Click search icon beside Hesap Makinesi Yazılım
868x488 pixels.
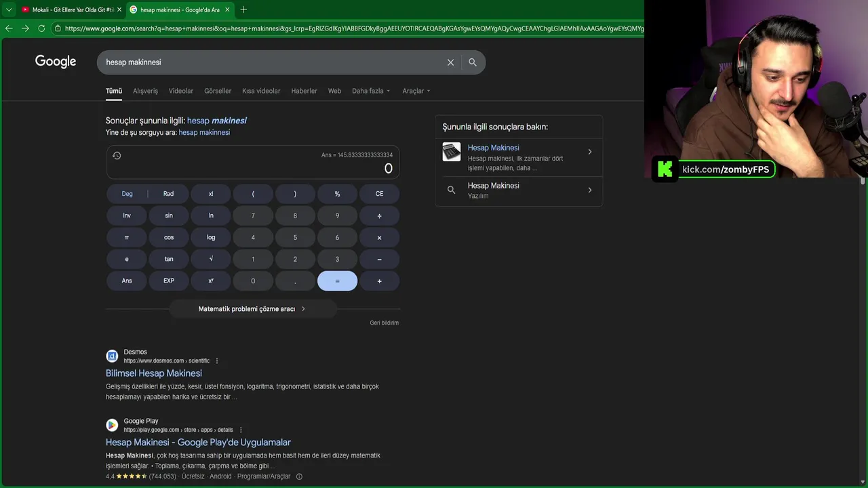452,190
